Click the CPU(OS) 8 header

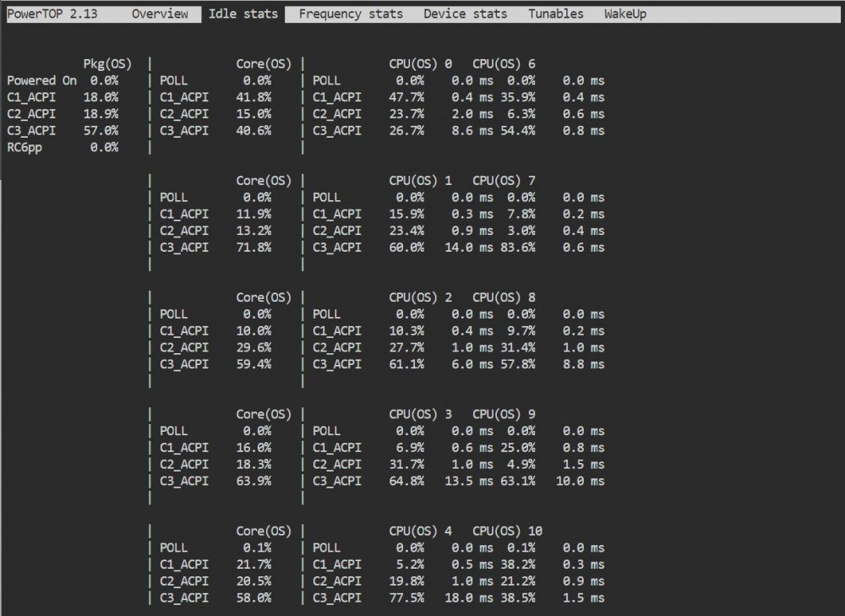tap(504, 298)
